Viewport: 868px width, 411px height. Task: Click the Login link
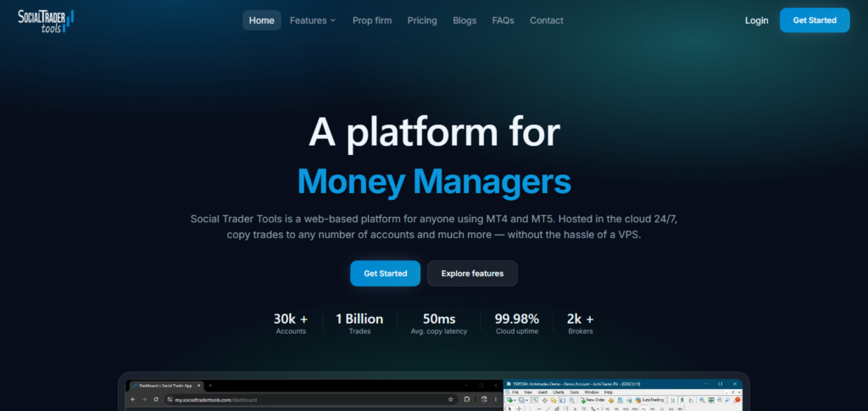(x=757, y=20)
